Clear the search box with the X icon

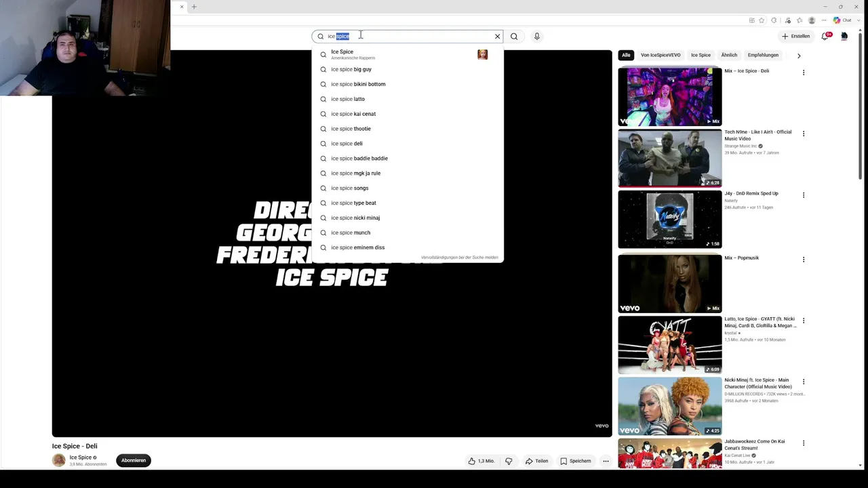pos(497,37)
